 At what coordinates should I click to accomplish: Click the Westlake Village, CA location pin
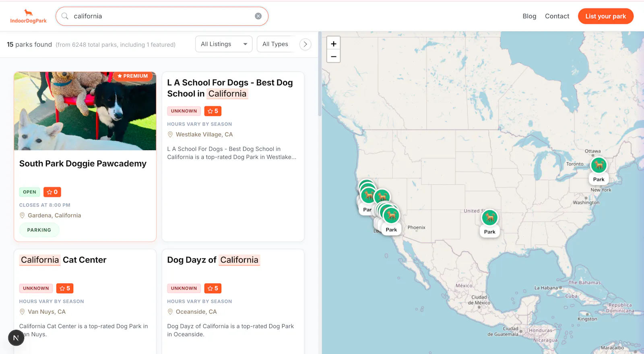[x=170, y=135]
